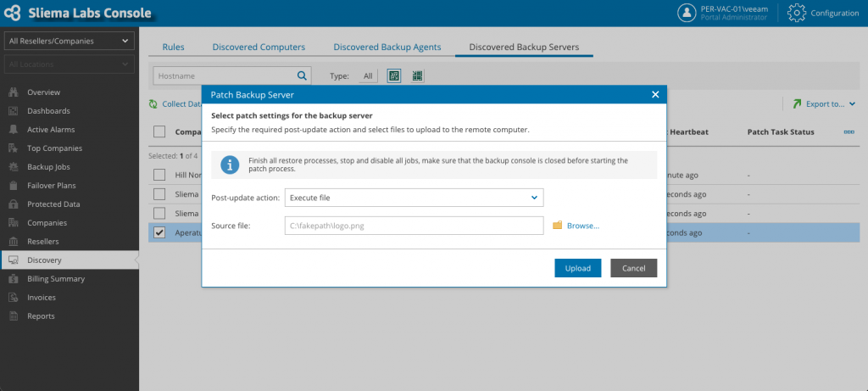
Task: Expand All Resellers/Companies dropdown
Action: tap(70, 41)
